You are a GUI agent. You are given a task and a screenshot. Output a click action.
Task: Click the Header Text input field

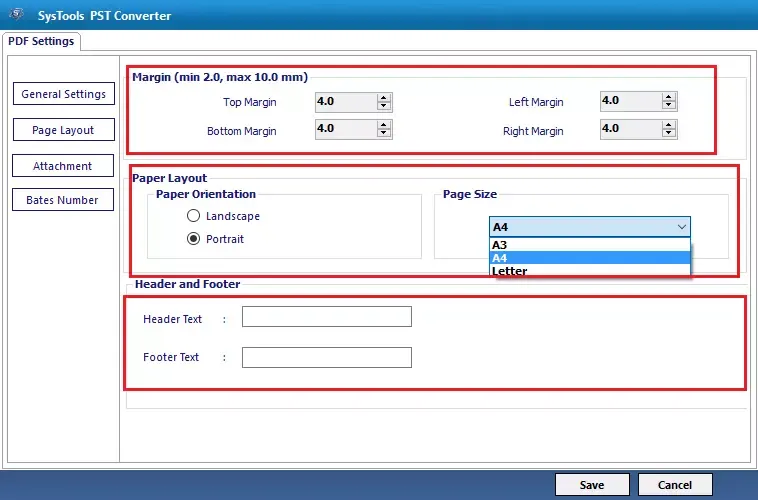pyautogui.click(x=327, y=317)
